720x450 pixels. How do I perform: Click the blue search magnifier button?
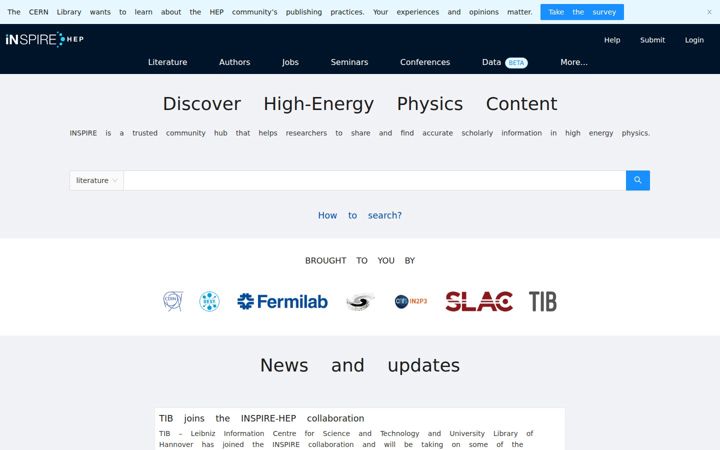click(637, 180)
